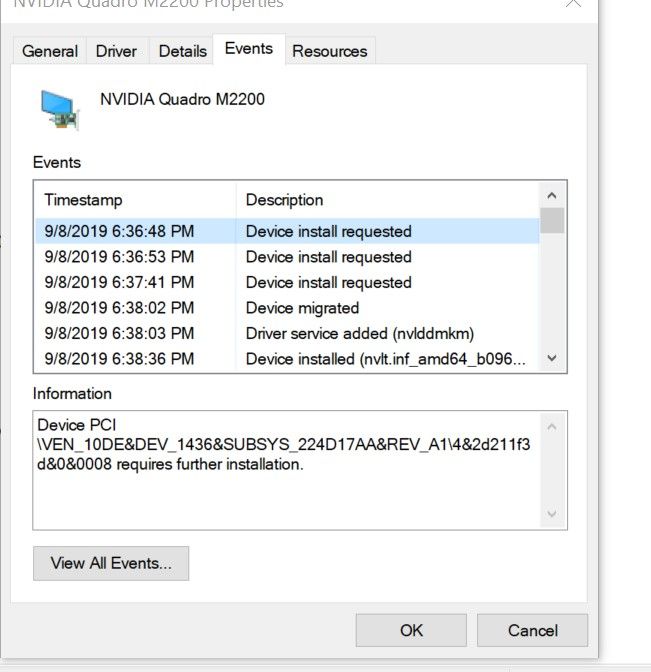Image resolution: width=651 pixels, height=672 pixels.
Task: Open View All Events
Action: tap(111, 563)
